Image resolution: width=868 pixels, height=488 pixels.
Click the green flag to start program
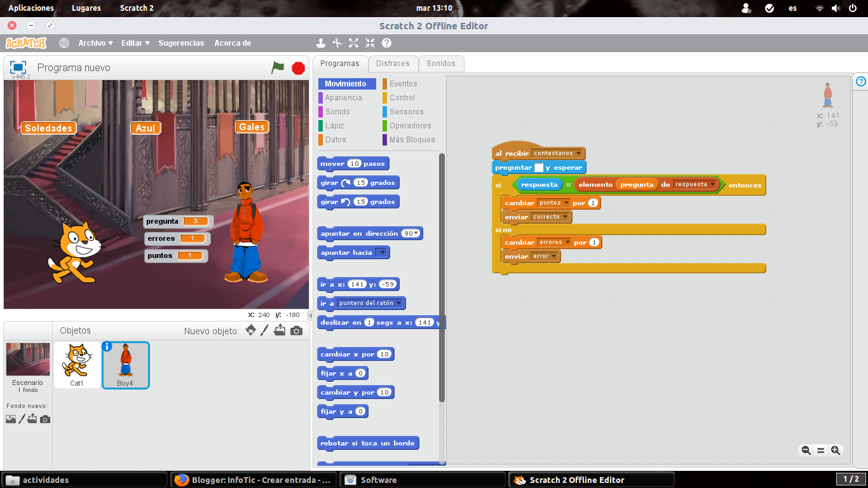click(278, 67)
